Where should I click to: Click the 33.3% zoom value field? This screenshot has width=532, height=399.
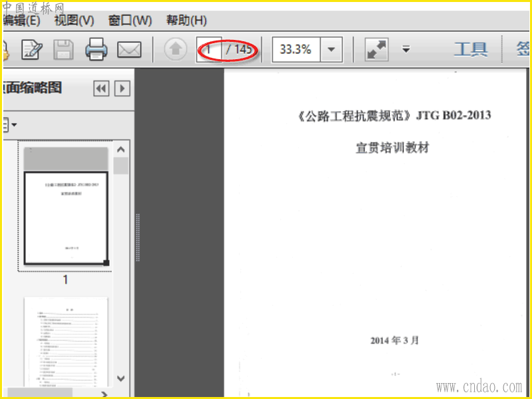[295, 49]
